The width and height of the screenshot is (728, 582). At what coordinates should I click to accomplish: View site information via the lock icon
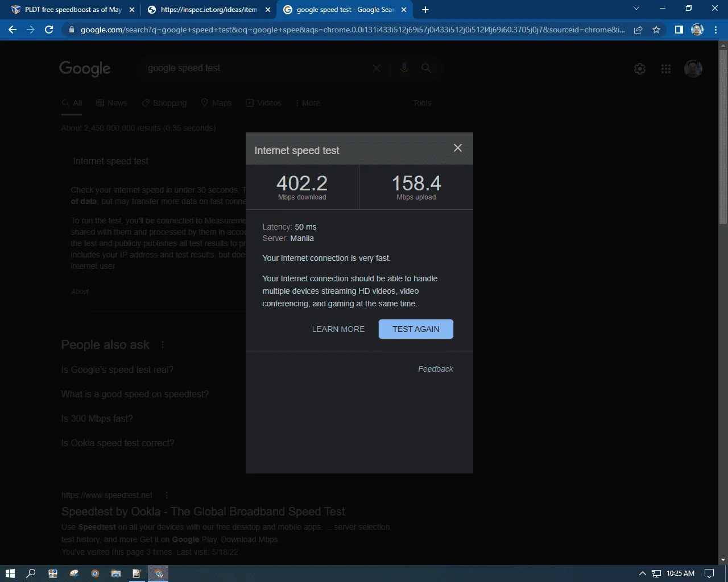(71, 30)
